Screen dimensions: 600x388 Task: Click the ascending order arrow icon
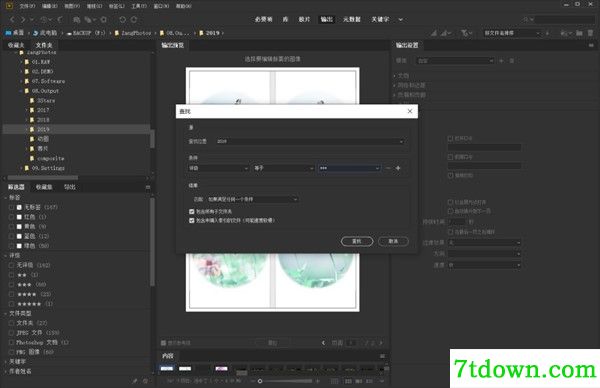(547, 33)
